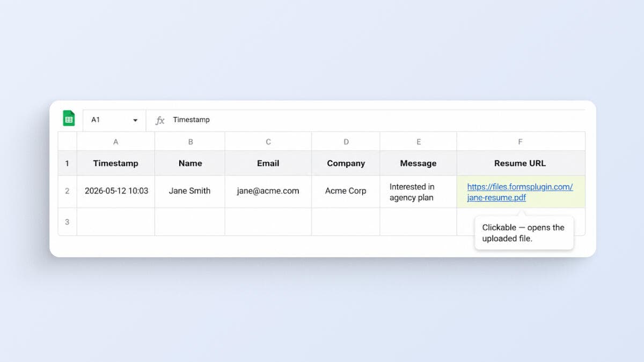644x362 pixels.
Task: Click the Resume URL header cell
Action: [x=521, y=163]
